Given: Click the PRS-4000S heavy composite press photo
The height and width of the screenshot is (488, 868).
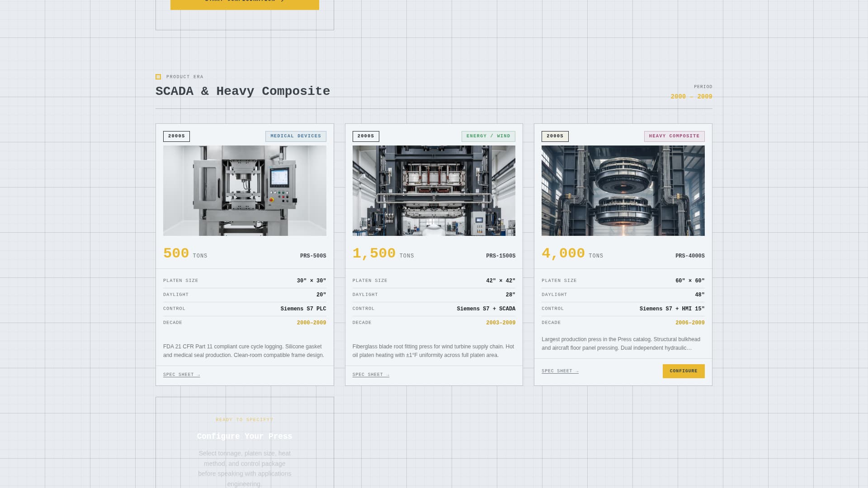Looking at the screenshot, I should 623,190.
